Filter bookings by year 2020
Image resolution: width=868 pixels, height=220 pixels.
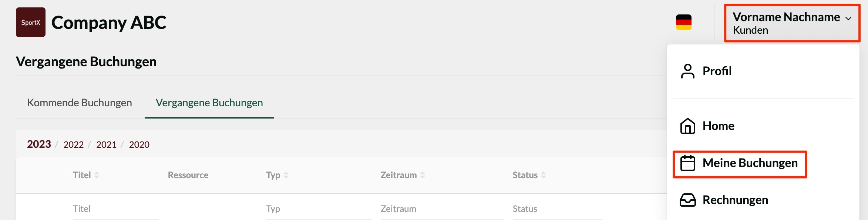click(139, 144)
